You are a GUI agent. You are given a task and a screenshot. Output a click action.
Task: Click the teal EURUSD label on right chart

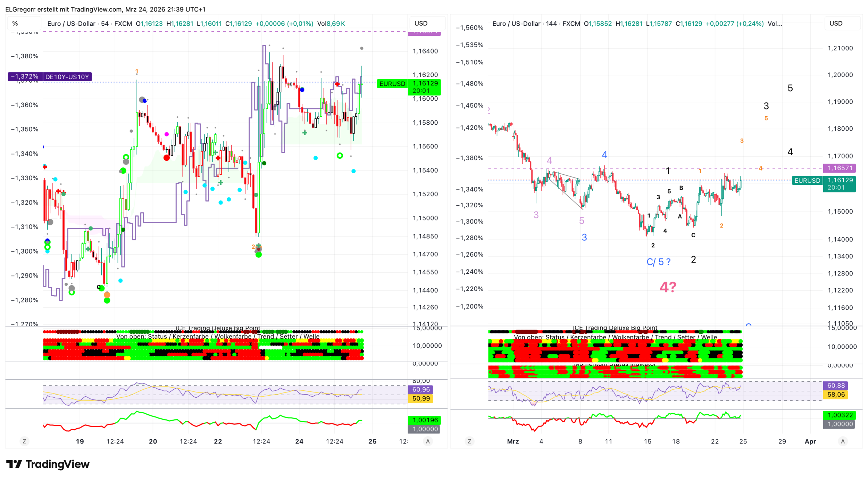[x=807, y=181]
